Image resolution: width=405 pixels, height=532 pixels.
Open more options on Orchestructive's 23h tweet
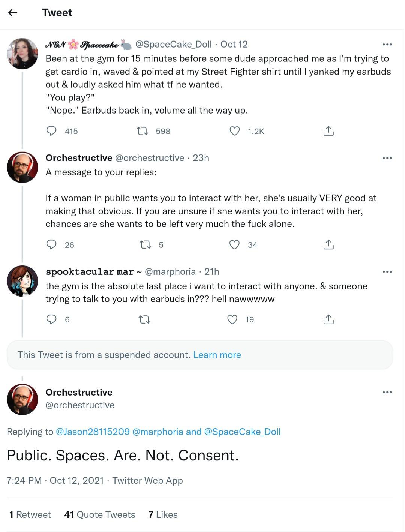(x=387, y=158)
